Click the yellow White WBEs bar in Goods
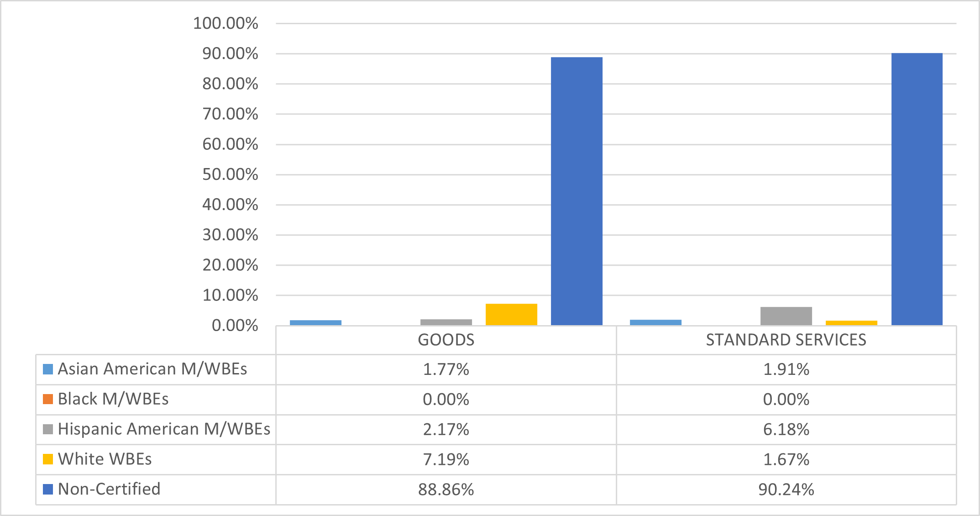This screenshot has height=516, width=980. (511, 315)
